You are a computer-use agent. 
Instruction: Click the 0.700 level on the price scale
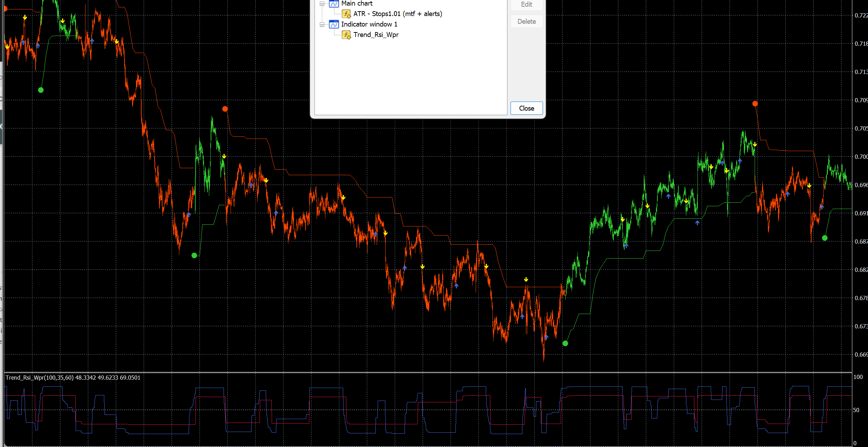pyautogui.click(x=861, y=157)
